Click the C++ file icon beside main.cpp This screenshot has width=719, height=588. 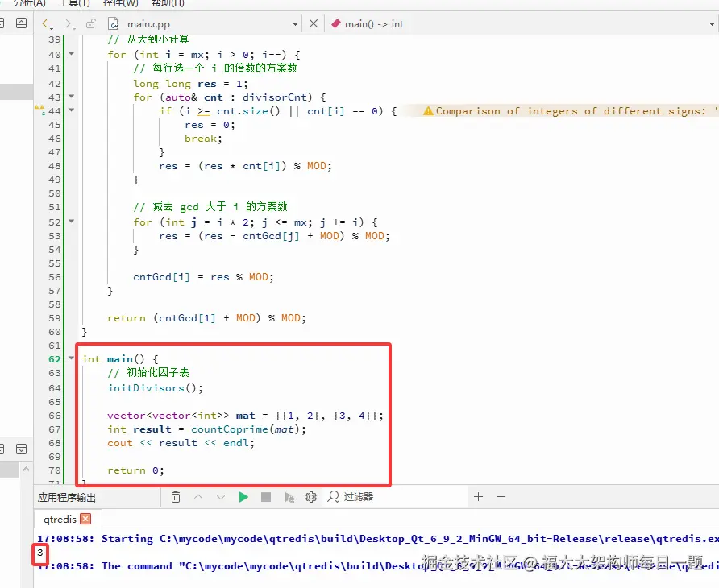pyautogui.click(x=113, y=24)
